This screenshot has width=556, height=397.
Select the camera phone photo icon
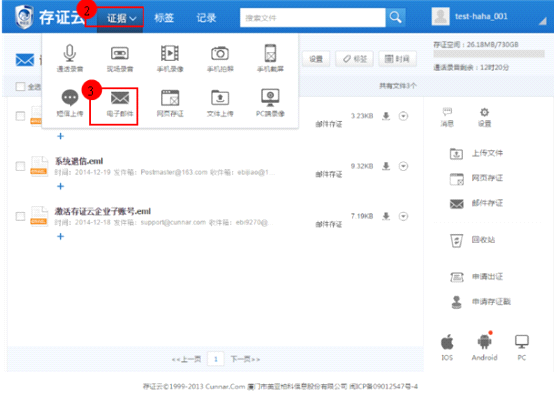click(x=220, y=58)
